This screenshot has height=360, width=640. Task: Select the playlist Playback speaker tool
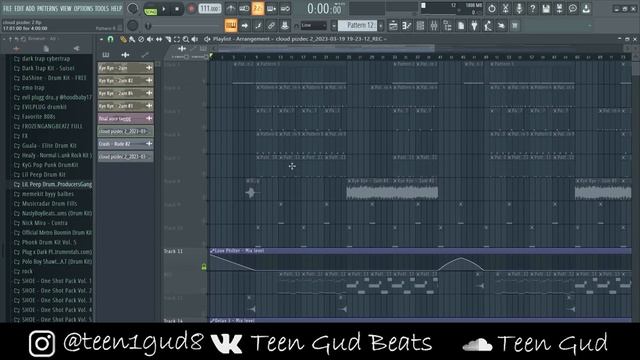click(195, 39)
